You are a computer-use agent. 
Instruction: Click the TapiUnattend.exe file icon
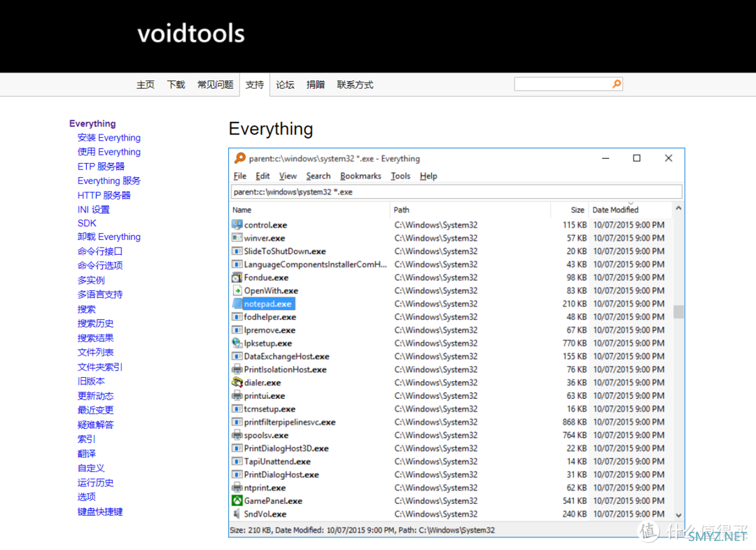(237, 461)
